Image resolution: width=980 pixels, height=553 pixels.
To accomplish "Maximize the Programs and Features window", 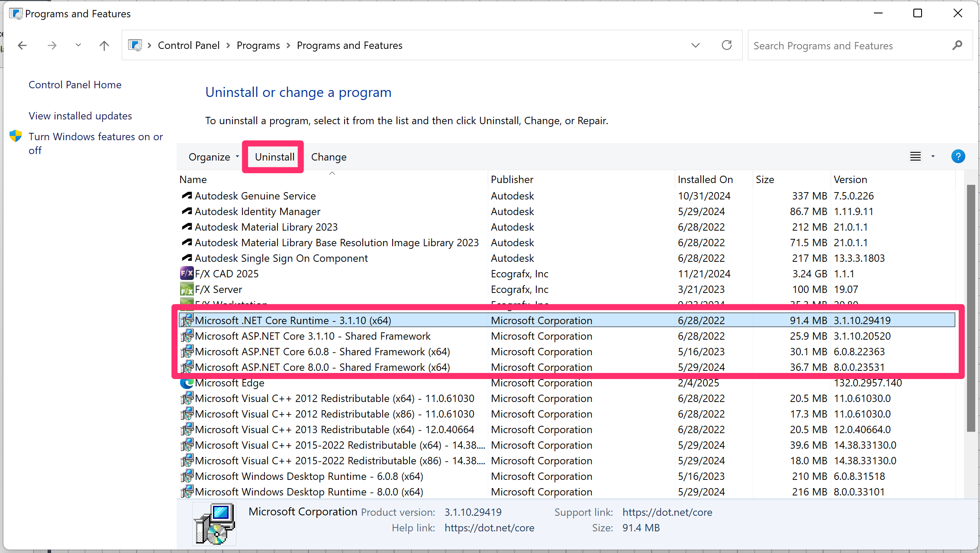I will click(917, 13).
